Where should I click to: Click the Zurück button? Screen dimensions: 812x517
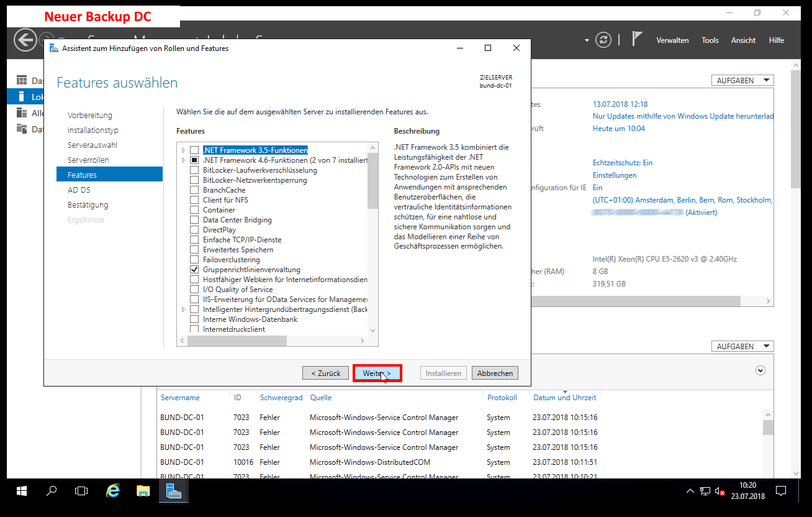[326, 373]
